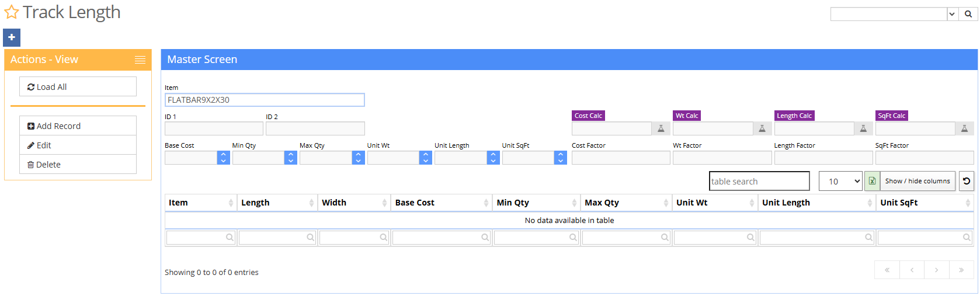Viewport: 980px width, 296px height.
Task: Click the Max Qty spinner arrows
Action: [359, 158]
